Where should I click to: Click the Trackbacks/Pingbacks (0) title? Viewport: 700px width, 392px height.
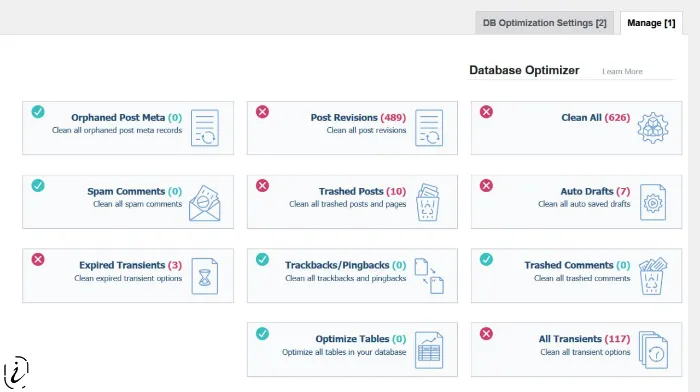coord(346,265)
